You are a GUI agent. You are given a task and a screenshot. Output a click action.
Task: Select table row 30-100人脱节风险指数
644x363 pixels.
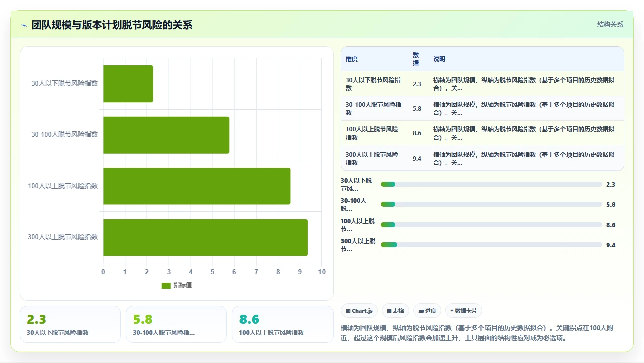tap(482, 109)
